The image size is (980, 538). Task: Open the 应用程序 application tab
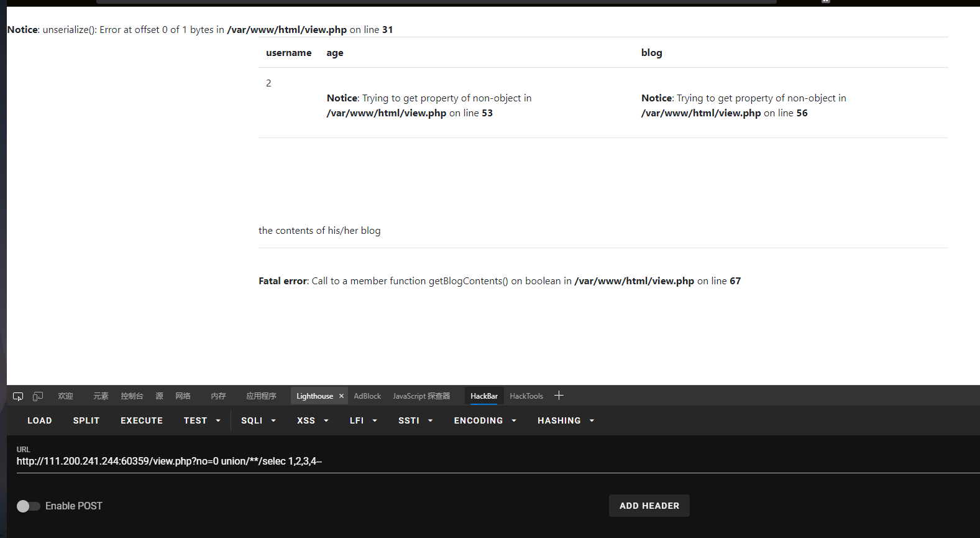click(x=261, y=396)
